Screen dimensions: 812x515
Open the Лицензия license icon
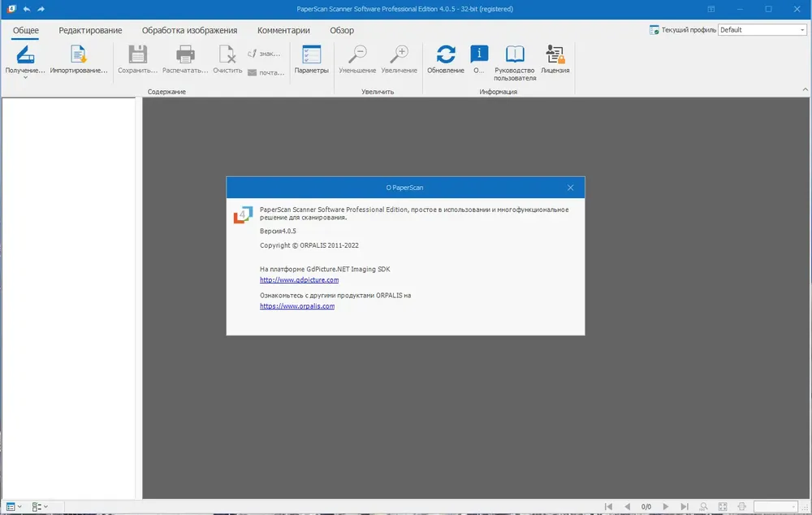[x=555, y=54]
